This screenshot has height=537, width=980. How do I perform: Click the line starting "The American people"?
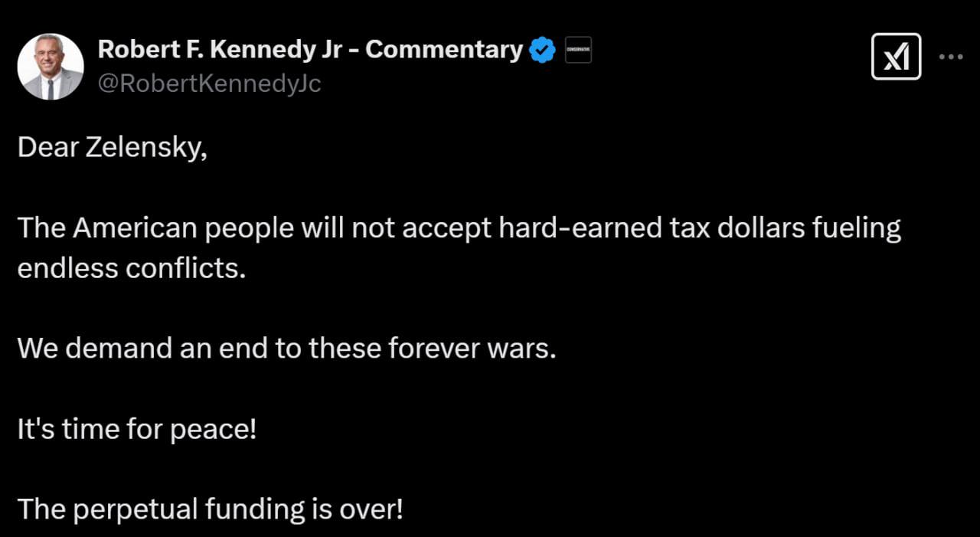pos(458,228)
